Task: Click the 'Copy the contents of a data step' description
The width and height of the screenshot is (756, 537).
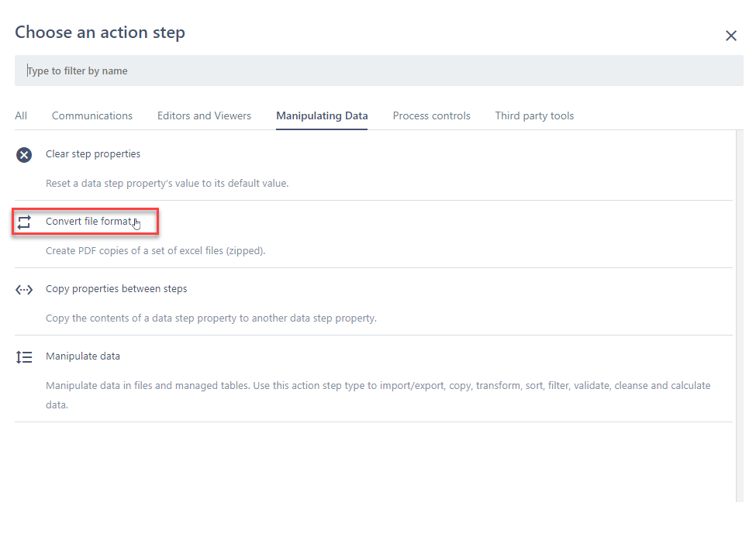Action: click(211, 318)
